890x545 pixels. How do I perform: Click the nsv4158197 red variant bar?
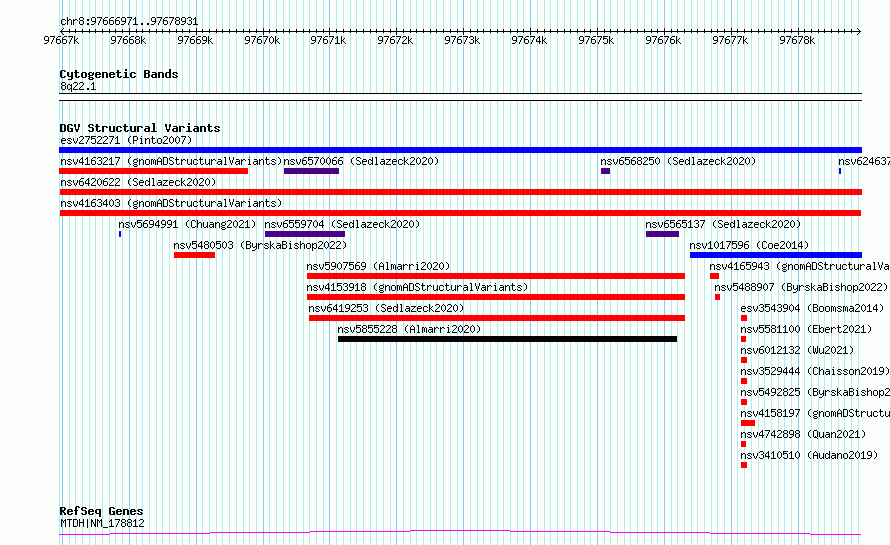click(x=748, y=424)
